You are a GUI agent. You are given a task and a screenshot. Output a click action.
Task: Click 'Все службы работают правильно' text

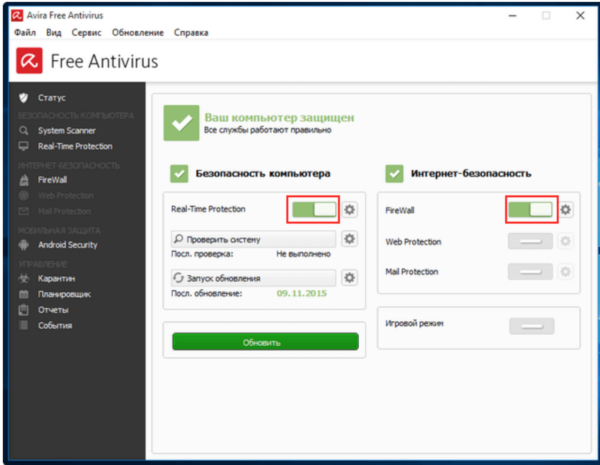click(x=267, y=130)
